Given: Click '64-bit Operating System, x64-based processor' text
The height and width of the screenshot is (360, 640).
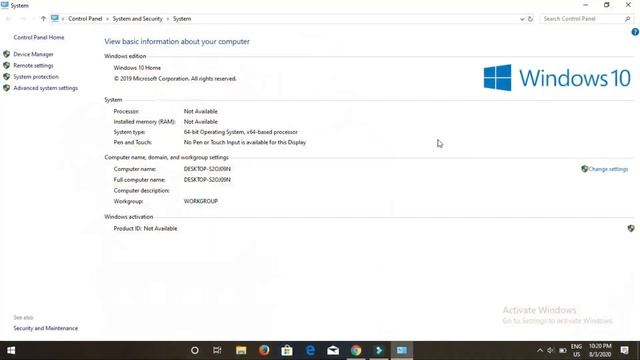Looking at the screenshot, I should (x=240, y=132).
